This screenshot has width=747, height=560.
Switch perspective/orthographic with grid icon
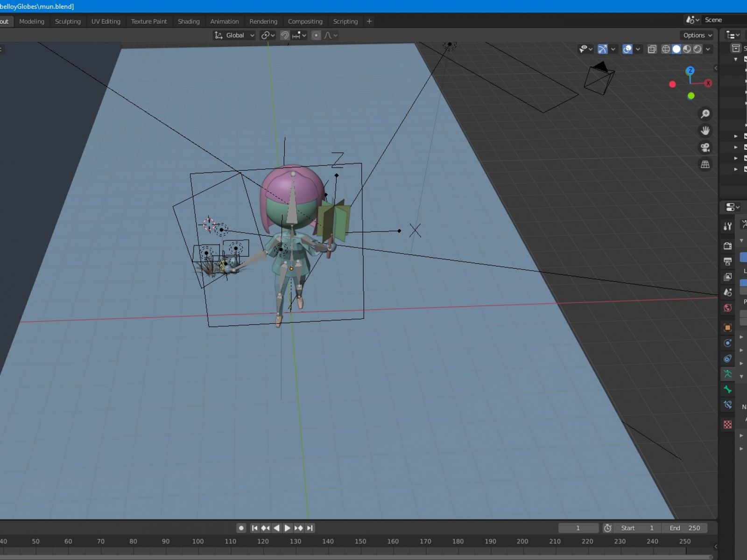(705, 164)
